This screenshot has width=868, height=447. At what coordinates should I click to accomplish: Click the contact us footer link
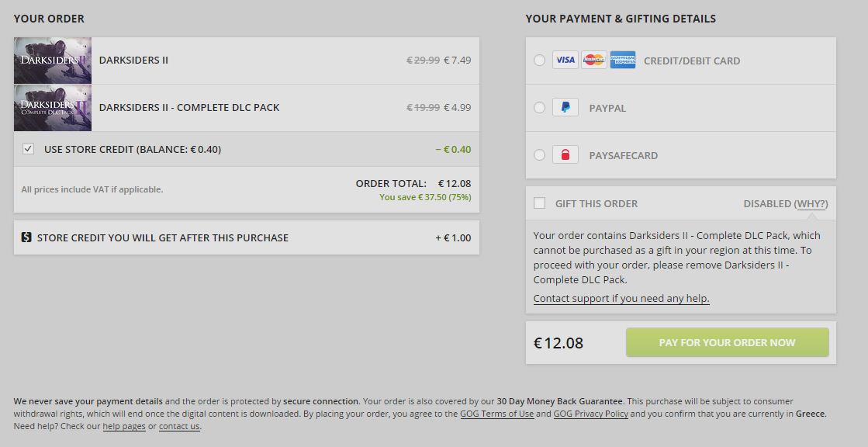coord(179,426)
